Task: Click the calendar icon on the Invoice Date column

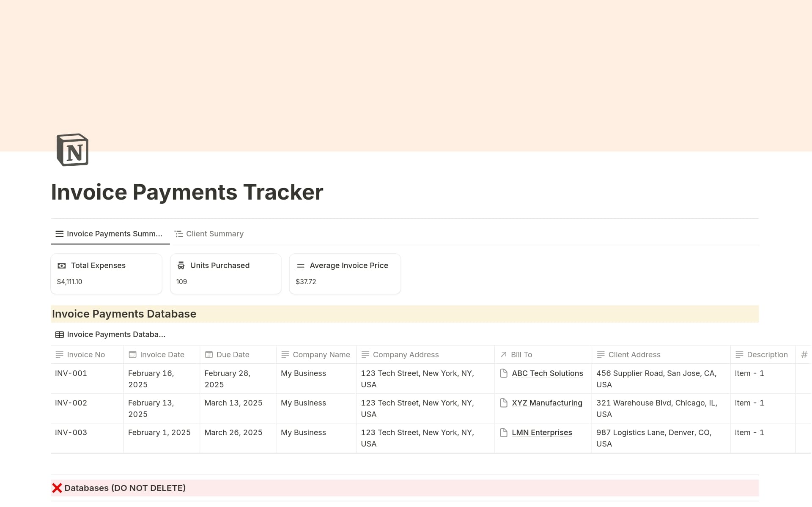Action: 132,354
